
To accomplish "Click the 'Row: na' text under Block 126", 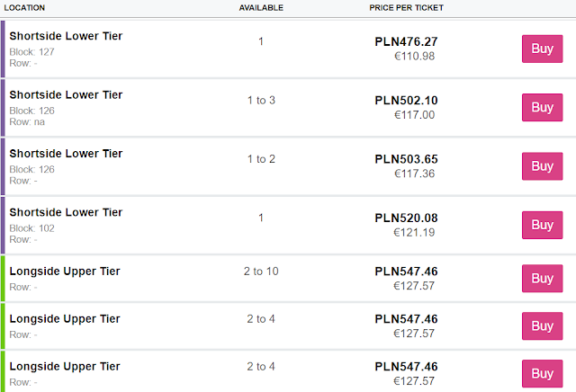I will (27, 121).
